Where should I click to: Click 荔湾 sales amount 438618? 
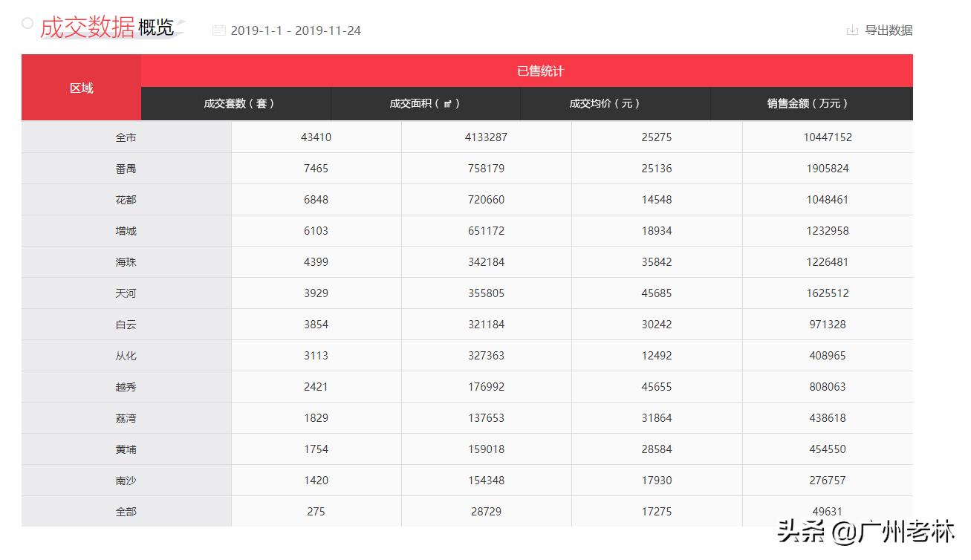click(x=828, y=418)
